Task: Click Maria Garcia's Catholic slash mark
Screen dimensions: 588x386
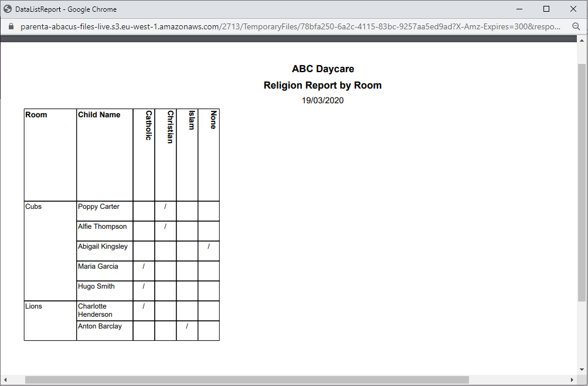Action: point(144,266)
